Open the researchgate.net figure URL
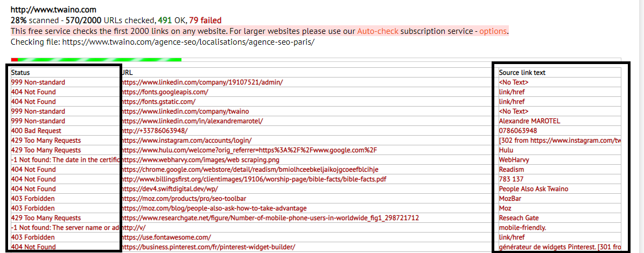This screenshot has height=253, width=644. click(x=270, y=218)
